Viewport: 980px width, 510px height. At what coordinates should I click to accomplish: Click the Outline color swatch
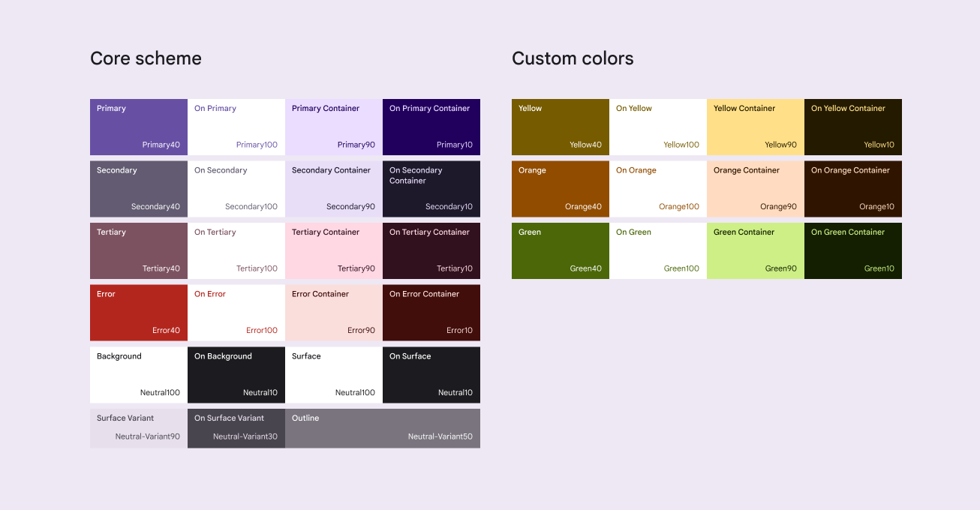(x=383, y=428)
